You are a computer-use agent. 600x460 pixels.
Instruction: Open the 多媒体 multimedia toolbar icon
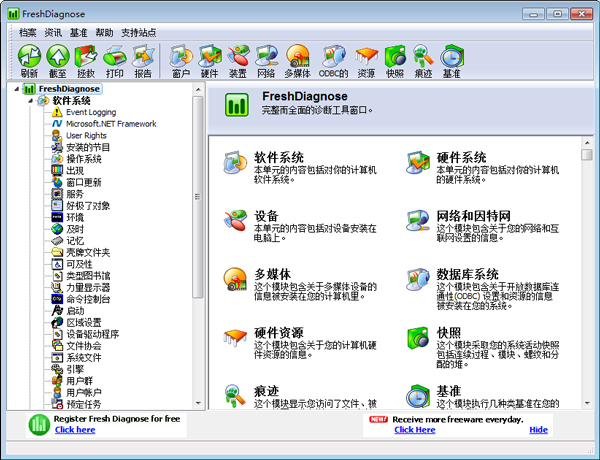pos(297,62)
